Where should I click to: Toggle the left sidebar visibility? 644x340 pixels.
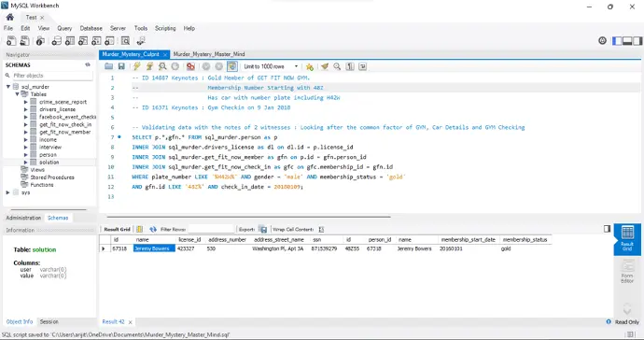pyautogui.click(x=617, y=41)
